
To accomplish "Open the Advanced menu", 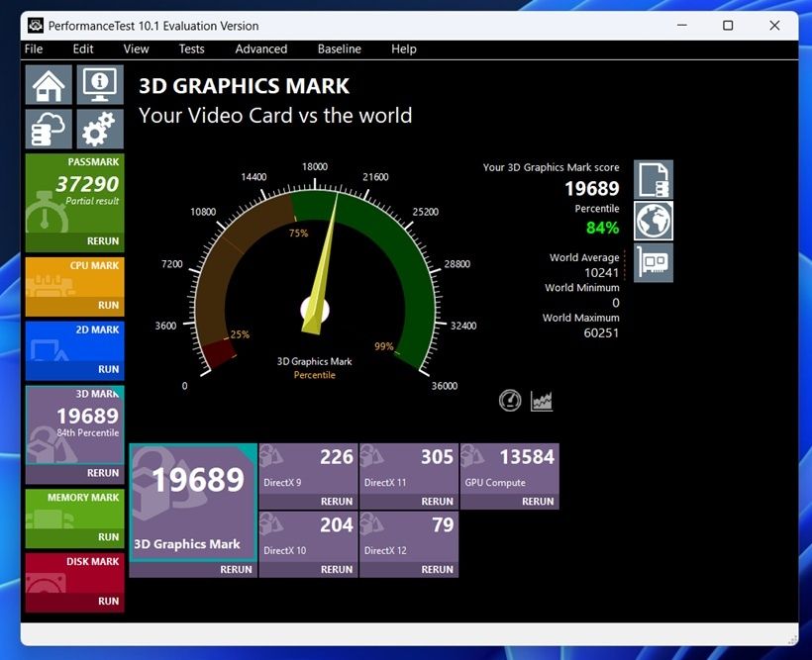I will coord(261,49).
